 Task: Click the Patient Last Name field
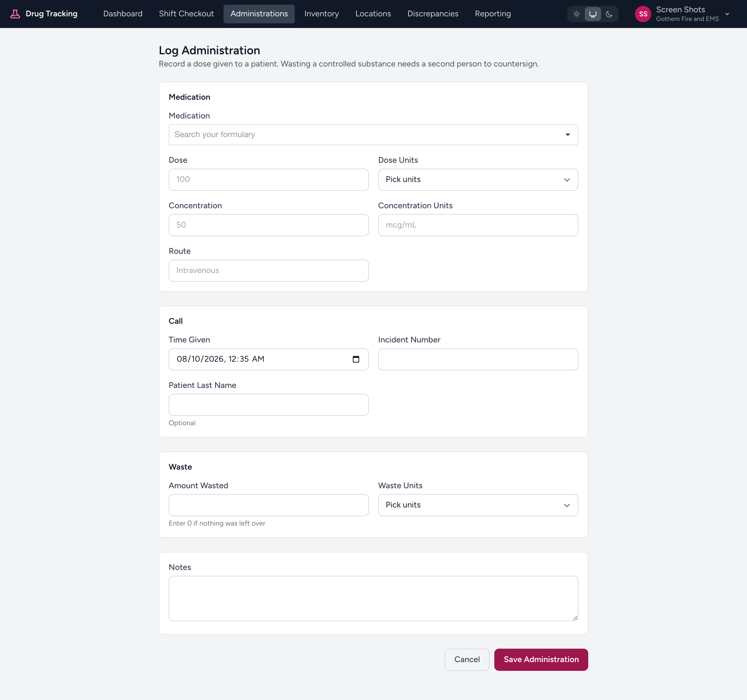click(x=269, y=405)
